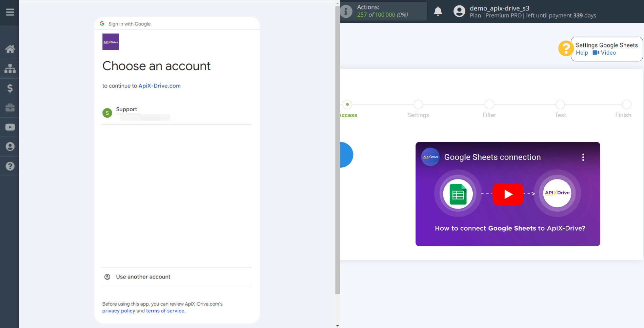The height and width of the screenshot is (328, 644).
Task: Open billing via the dollar sign icon
Action: (x=10, y=88)
